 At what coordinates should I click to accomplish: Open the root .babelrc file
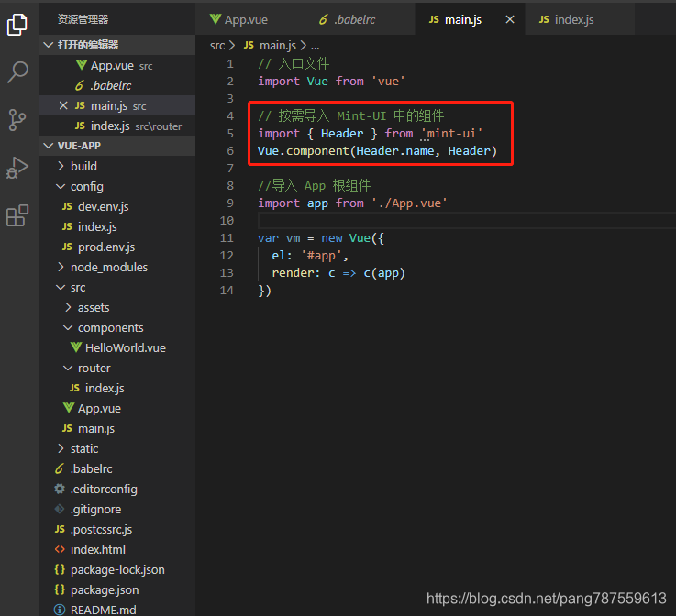(x=117, y=468)
